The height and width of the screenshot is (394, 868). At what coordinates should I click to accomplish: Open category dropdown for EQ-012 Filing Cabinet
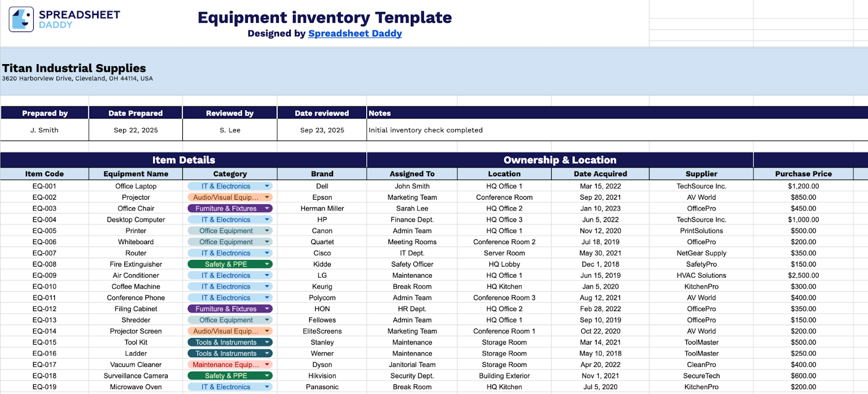coord(267,309)
